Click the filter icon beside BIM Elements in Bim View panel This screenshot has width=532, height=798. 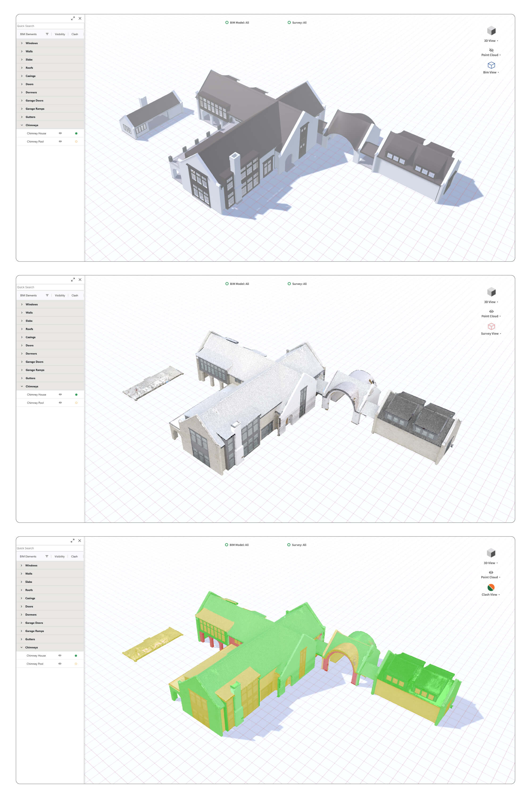click(47, 34)
